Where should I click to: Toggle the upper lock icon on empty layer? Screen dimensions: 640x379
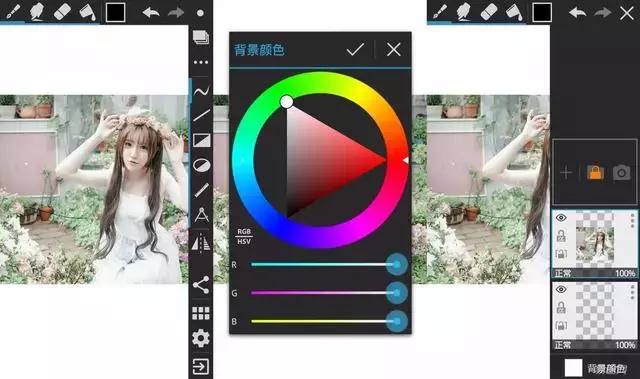(561, 307)
